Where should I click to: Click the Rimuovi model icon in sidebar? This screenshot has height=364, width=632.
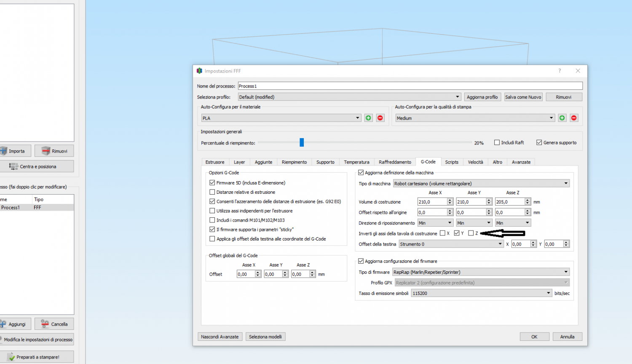46,151
